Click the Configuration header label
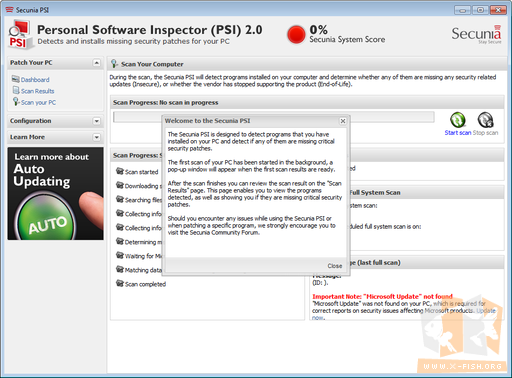Viewport: 512px width, 378px height. click(x=31, y=121)
